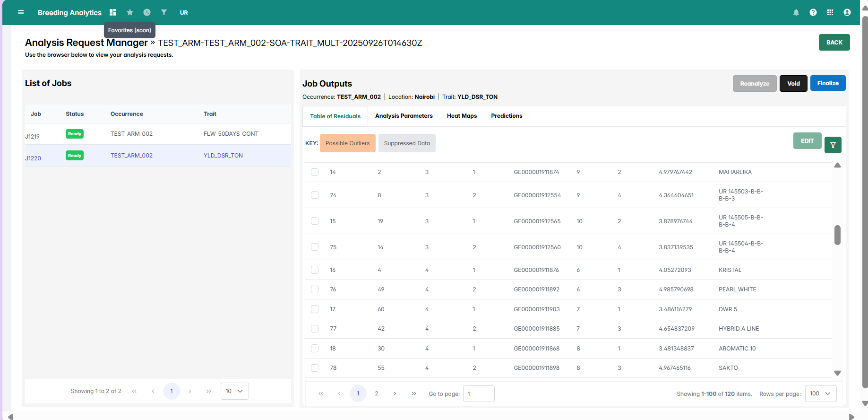Click the Favorites star icon
The image size is (868, 420).
(x=130, y=12)
